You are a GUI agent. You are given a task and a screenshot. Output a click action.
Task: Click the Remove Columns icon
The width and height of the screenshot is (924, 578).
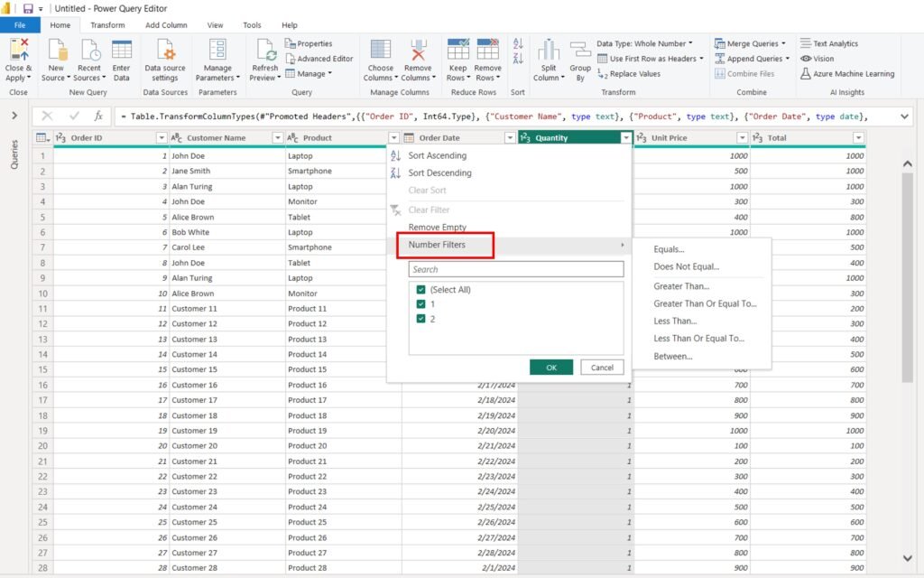[x=418, y=51]
